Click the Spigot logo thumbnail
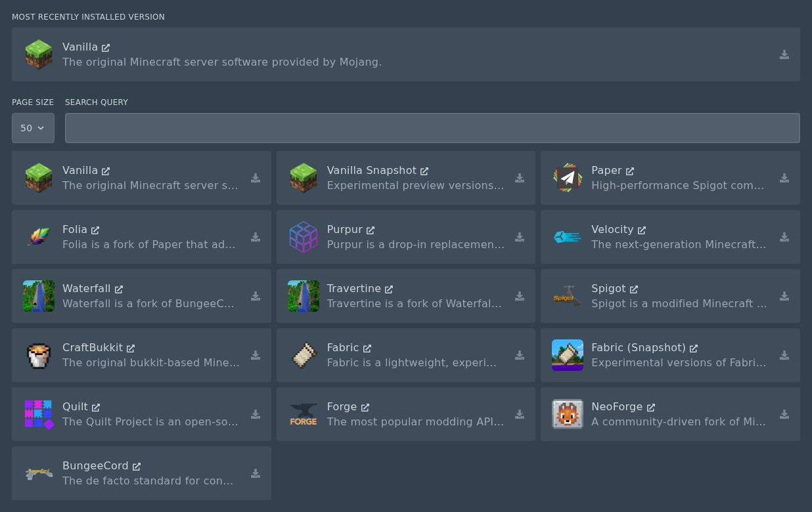This screenshot has width=812, height=512. (x=568, y=296)
